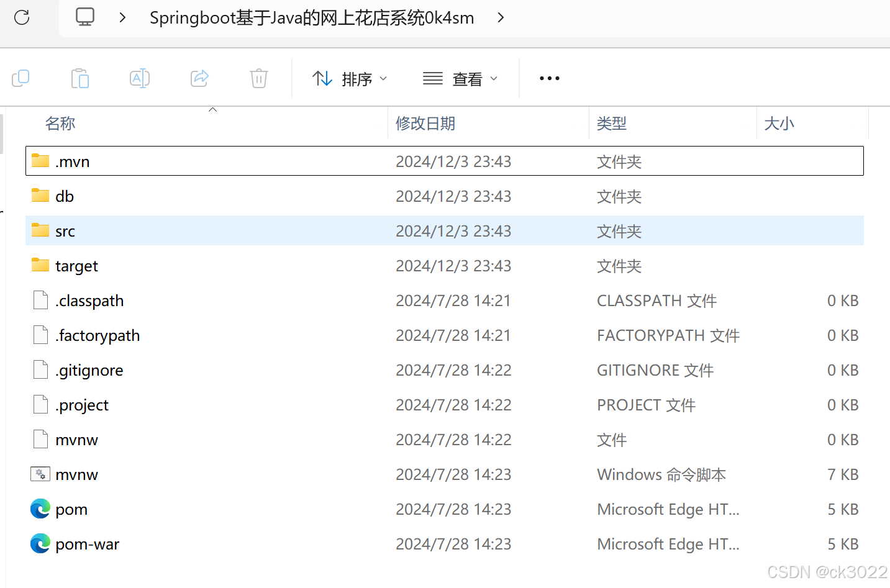Image resolution: width=890 pixels, height=588 pixels.
Task: Expand the breadcrumb chevron after the folder name
Action: (501, 18)
